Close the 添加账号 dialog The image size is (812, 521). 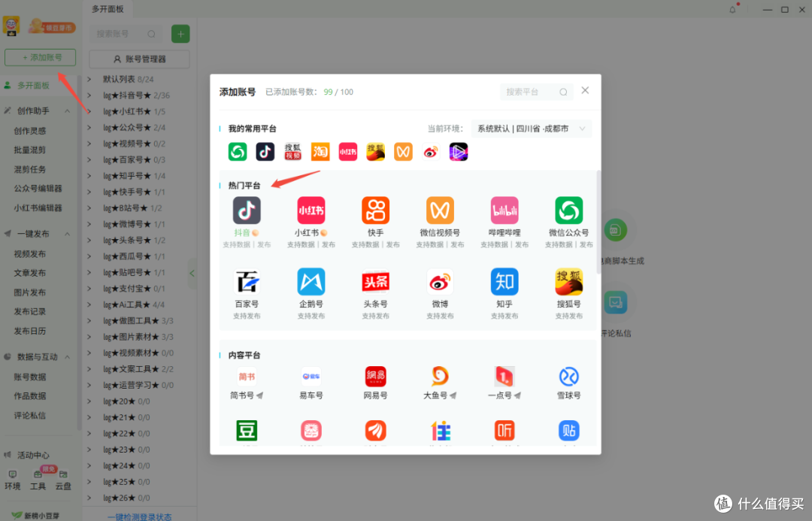[x=585, y=90]
